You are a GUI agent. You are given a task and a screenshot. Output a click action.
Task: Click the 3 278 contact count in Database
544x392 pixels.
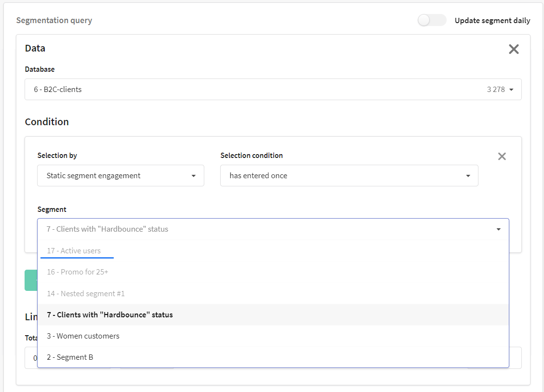495,90
